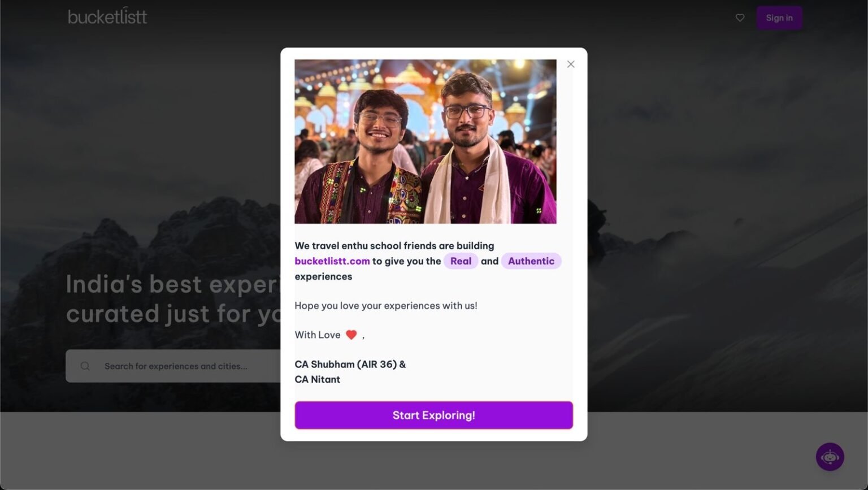The height and width of the screenshot is (490, 868).
Task: Click the "Authentic" highlighted pill
Action: [531, 261]
